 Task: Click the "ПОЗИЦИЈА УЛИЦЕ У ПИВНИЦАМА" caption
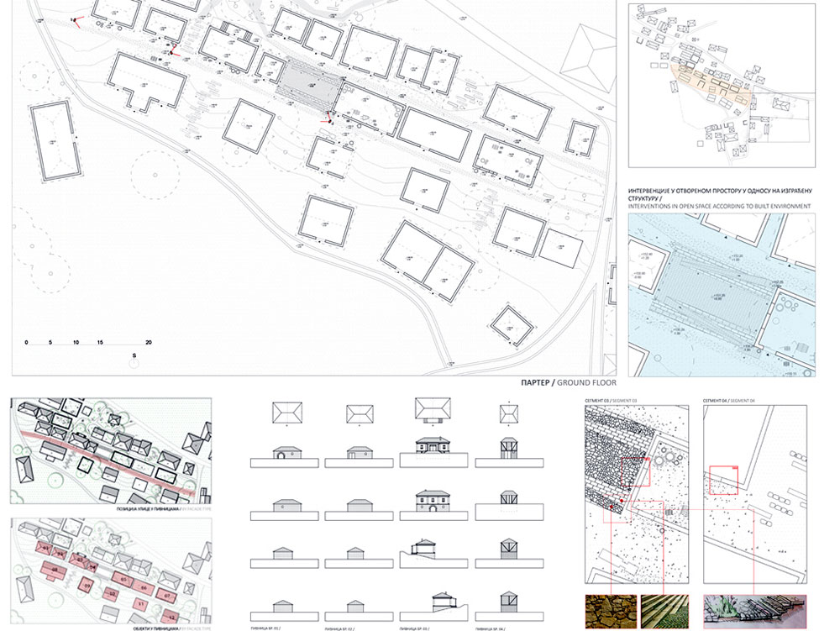click(x=147, y=509)
